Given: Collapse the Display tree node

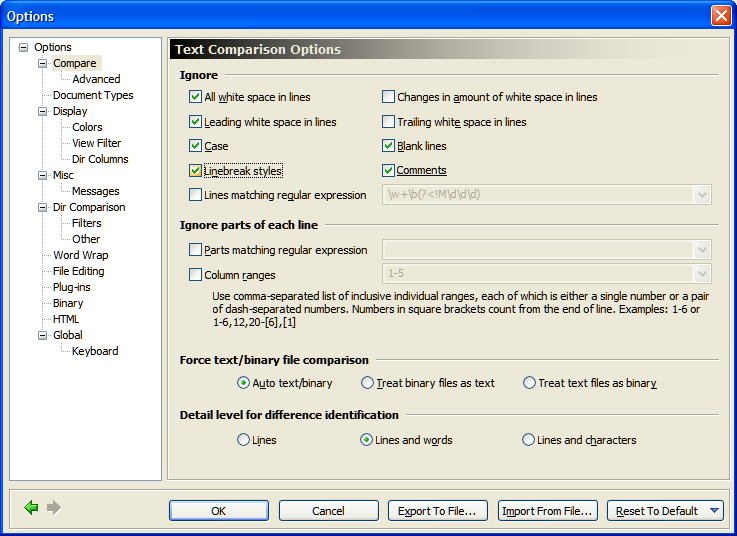Looking at the screenshot, I should (43, 111).
